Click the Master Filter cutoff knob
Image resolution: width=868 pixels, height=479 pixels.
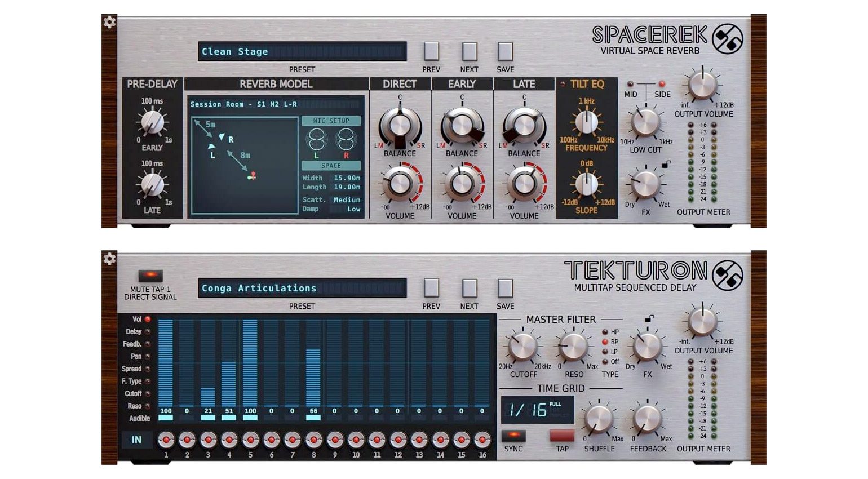pyautogui.click(x=522, y=347)
